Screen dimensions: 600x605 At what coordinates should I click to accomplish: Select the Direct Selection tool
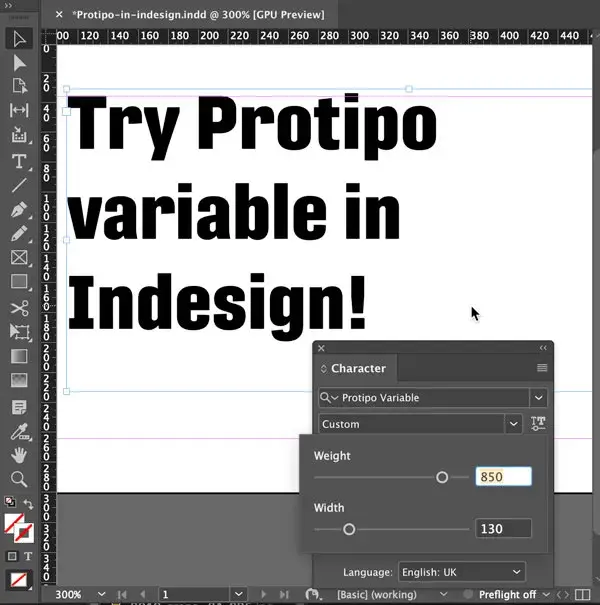[x=19, y=63]
